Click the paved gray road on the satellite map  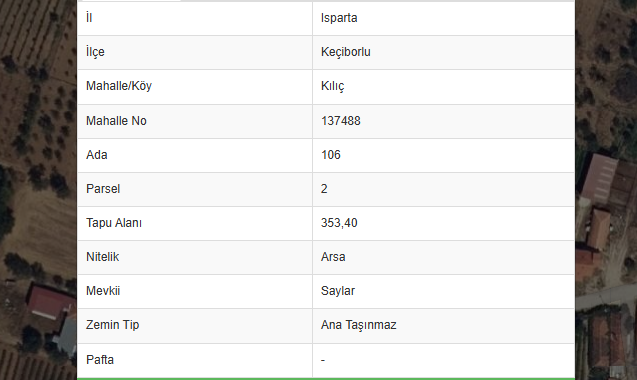point(606,296)
